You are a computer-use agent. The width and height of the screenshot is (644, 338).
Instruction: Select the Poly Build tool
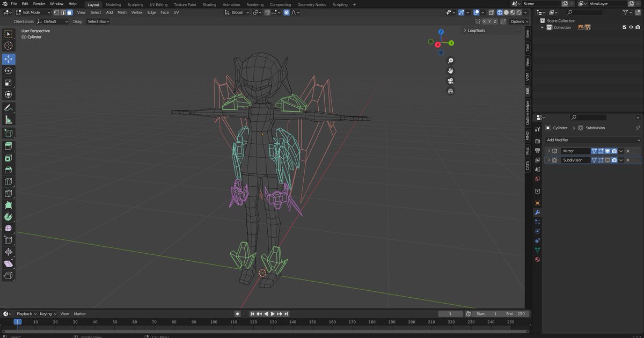tap(9, 205)
